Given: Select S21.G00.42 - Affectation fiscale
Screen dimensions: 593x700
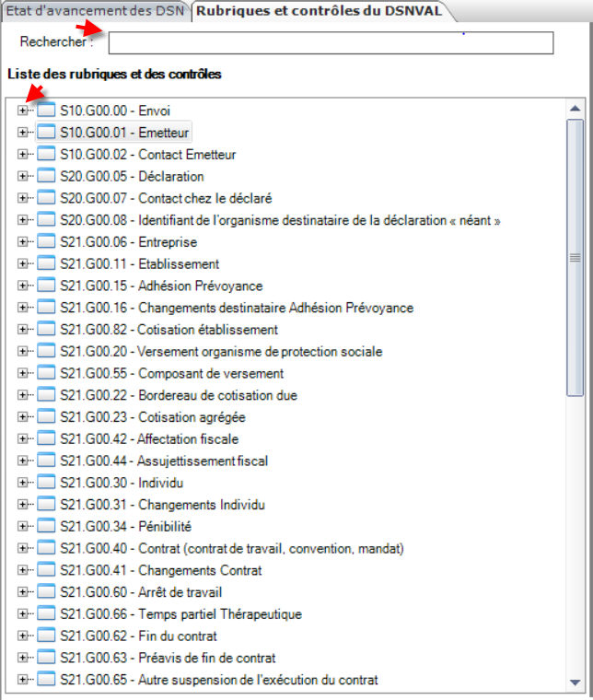Looking at the screenshot, I should point(149,438).
